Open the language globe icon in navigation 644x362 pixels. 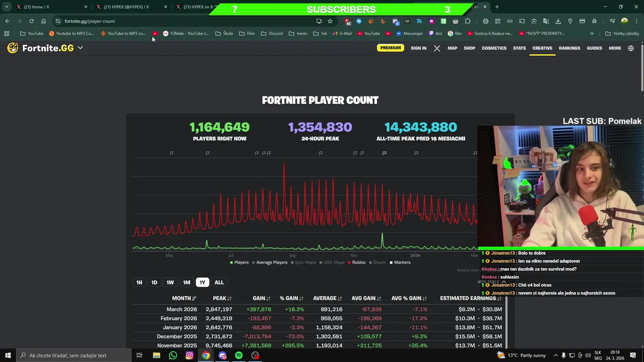631,48
